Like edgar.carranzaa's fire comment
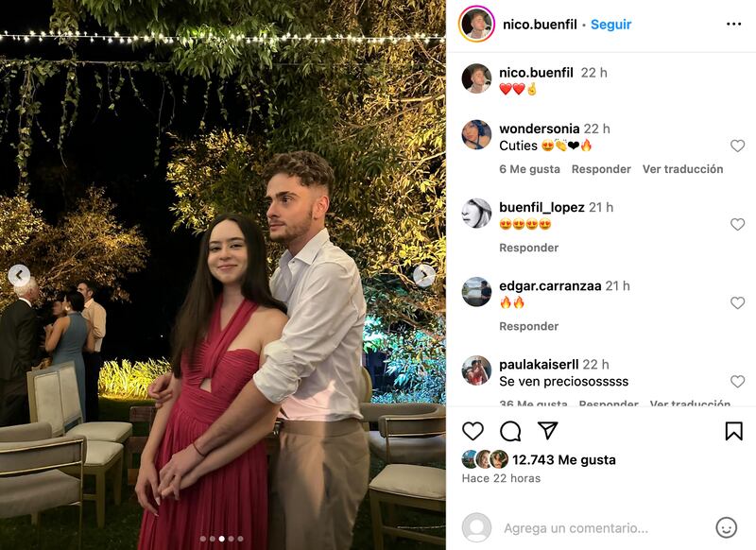 [737, 302]
